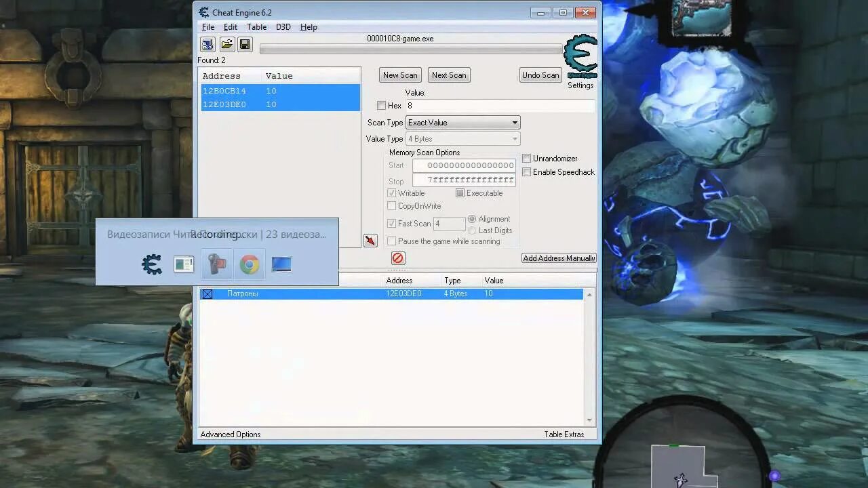Click the save floppy disk icon

click(245, 45)
